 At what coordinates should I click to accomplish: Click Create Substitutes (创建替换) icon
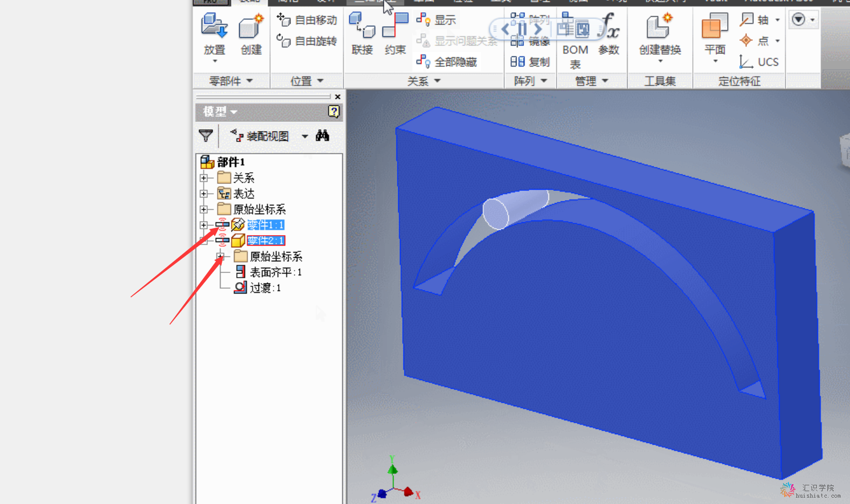tap(660, 26)
